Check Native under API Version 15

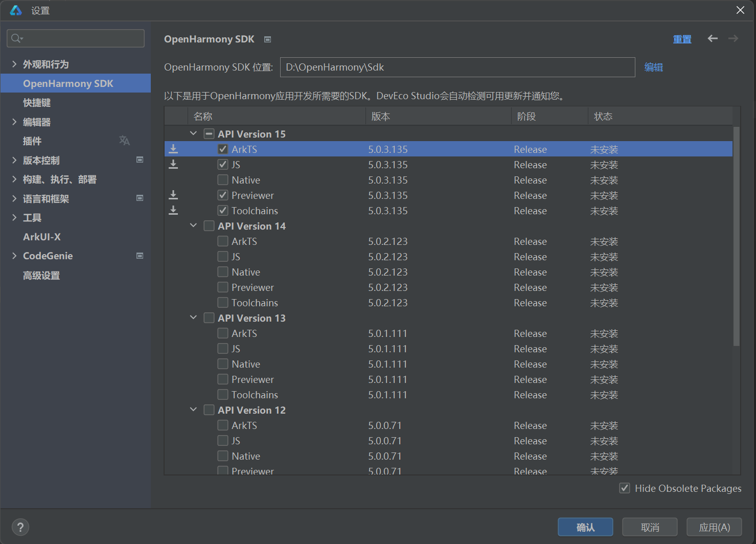tap(223, 180)
